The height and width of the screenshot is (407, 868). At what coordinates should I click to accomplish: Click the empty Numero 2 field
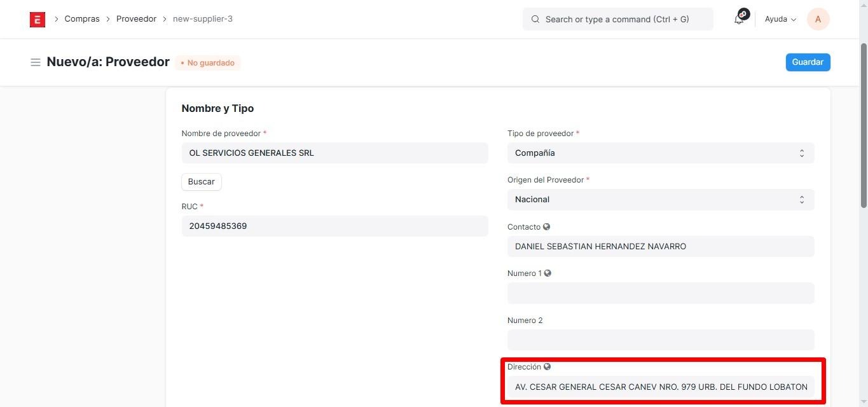coord(660,340)
